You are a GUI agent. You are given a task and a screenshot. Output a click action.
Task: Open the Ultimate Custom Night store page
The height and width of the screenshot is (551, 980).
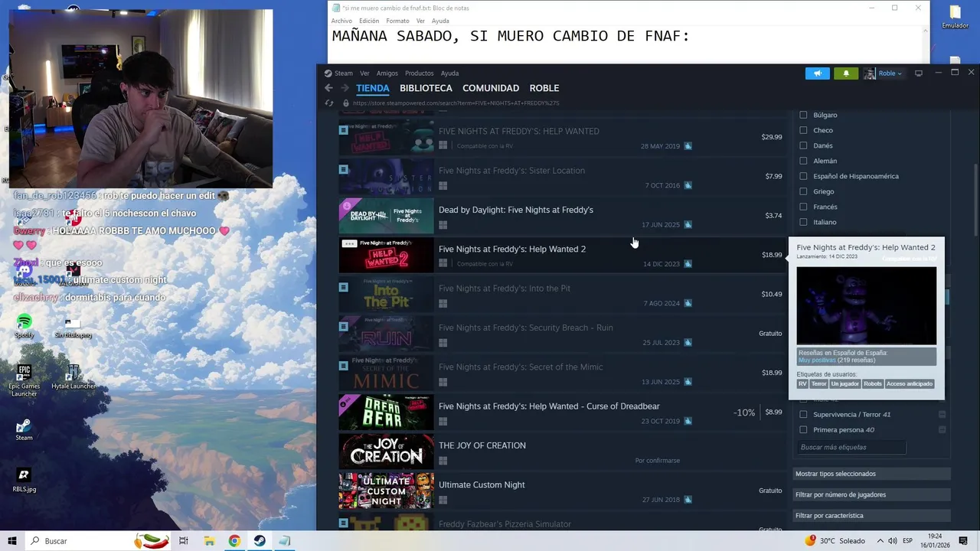(x=561, y=491)
